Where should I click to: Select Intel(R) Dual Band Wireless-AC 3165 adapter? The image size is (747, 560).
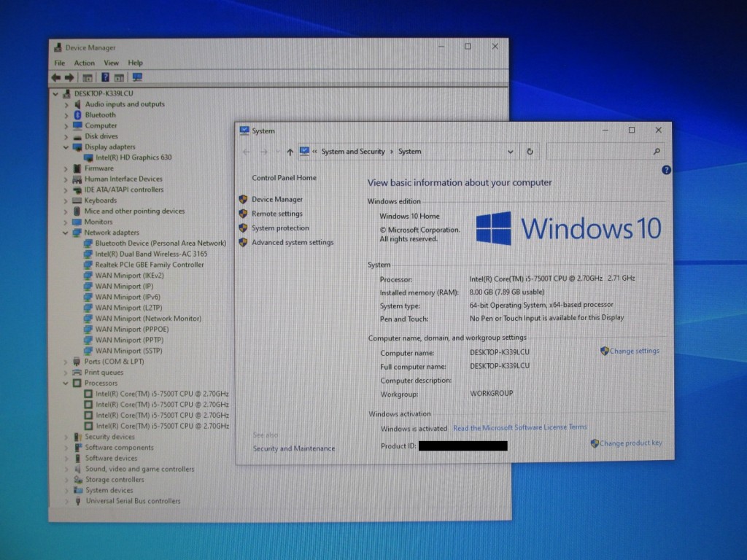pos(151,254)
